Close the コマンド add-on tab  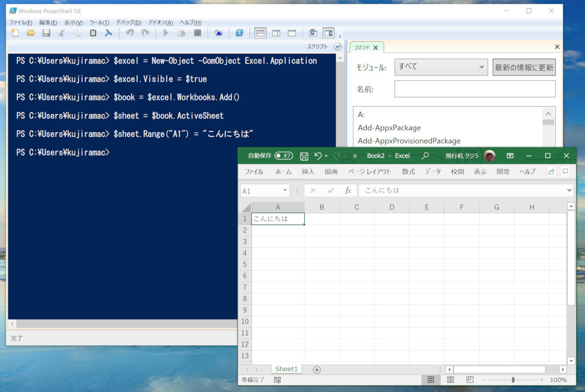(x=375, y=48)
